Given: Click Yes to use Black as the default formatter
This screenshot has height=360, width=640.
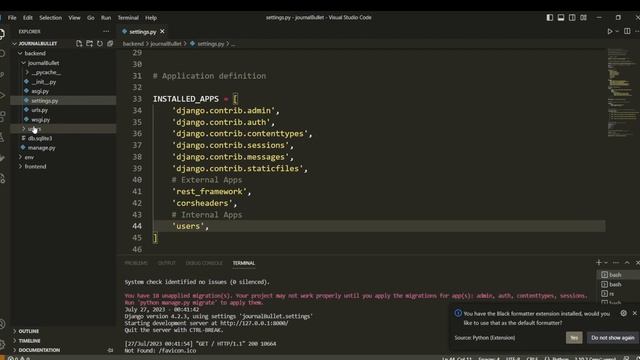Looking at the screenshot, I should coord(574,338).
